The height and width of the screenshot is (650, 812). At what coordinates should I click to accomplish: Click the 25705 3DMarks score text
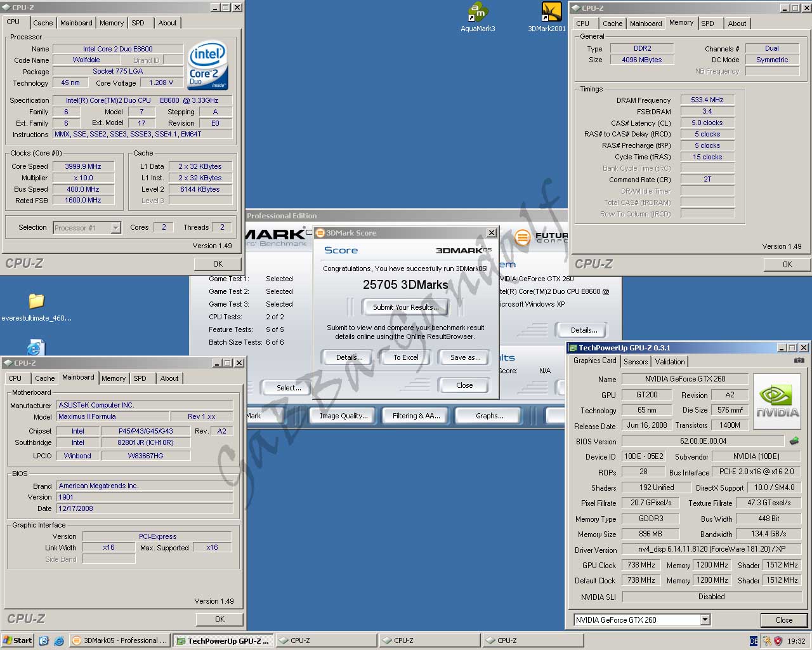point(405,284)
